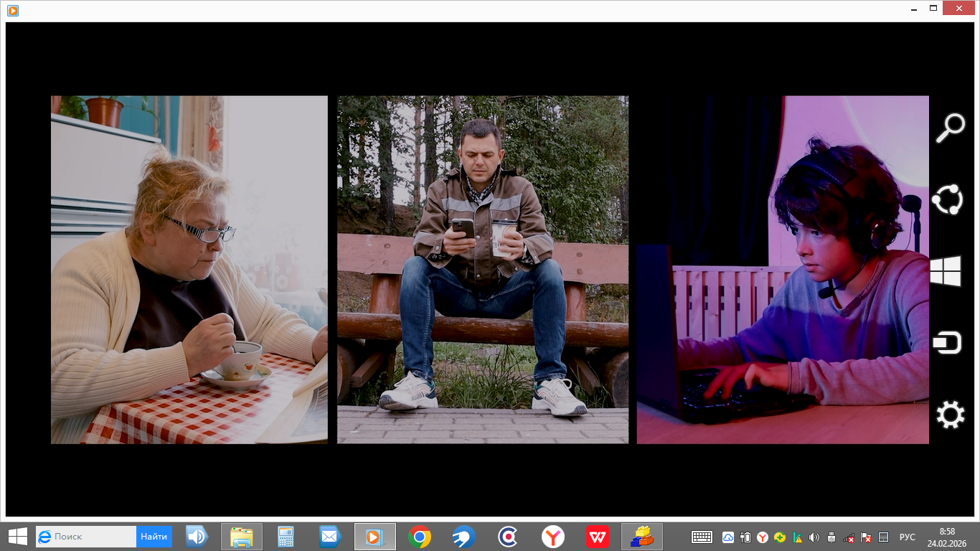The width and height of the screenshot is (980, 551).
Task: Click the system tray volume speaker icon
Action: [x=814, y=537]
